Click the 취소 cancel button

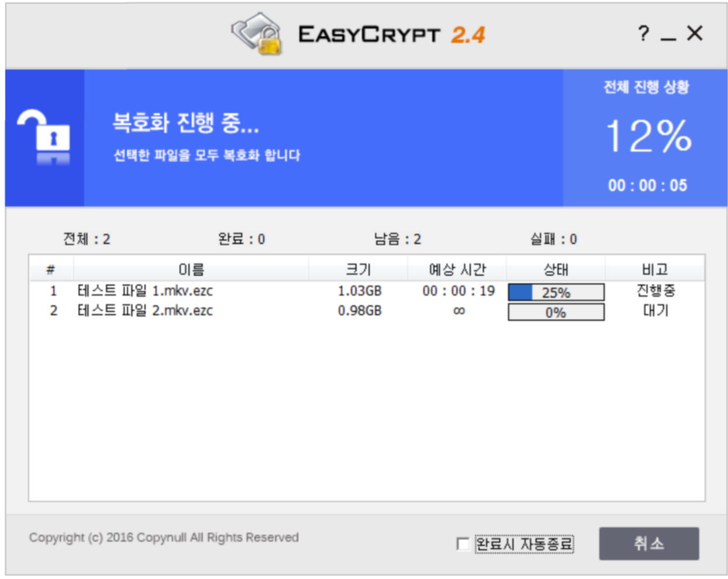[x=649, y=543]
